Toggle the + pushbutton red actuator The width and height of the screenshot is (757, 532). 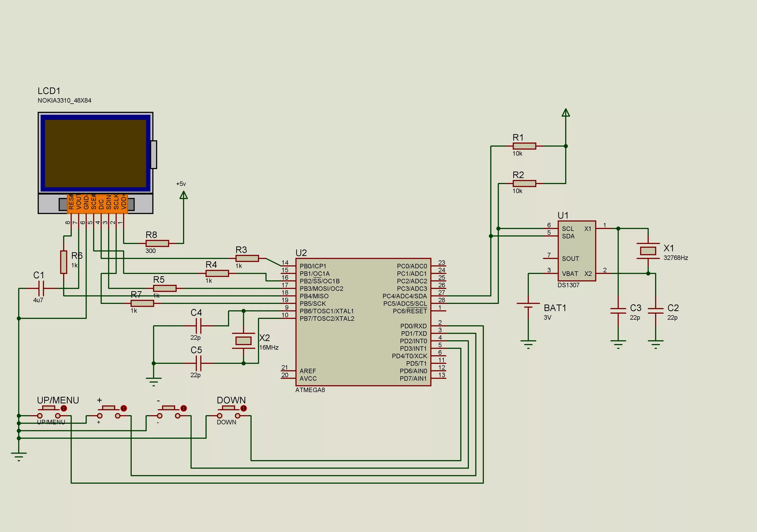124,408
